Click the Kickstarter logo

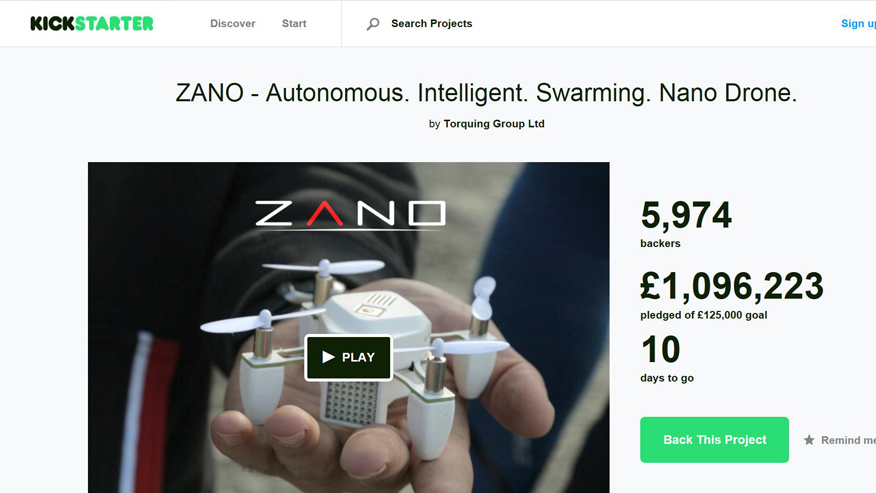coord(92,23)
